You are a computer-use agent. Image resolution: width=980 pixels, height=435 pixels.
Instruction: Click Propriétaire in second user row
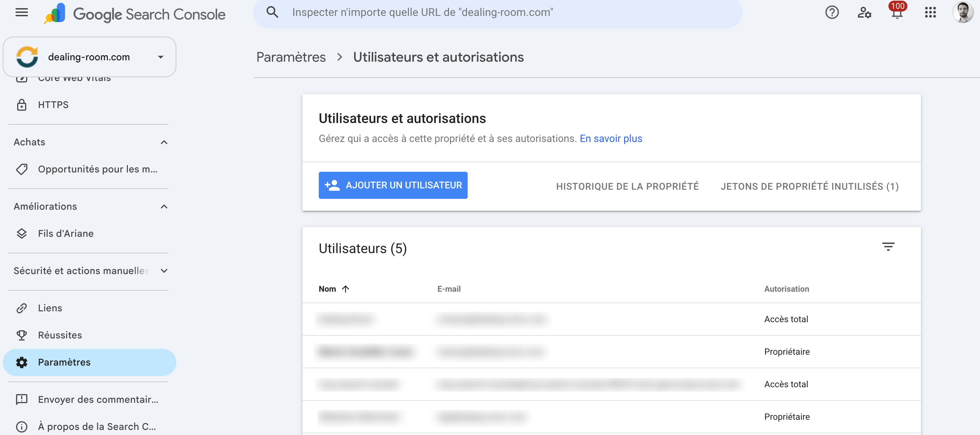[787, 352]
